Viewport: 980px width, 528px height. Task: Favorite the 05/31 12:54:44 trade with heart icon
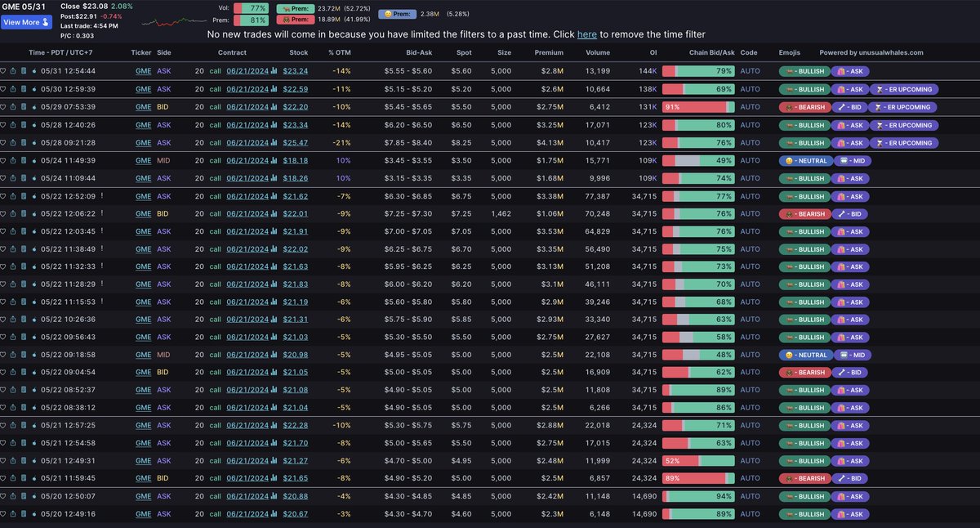tap(4, 71)
